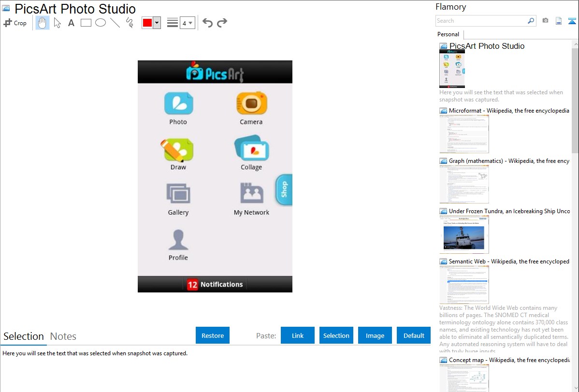
Task: Switch to the Selection tab
Action: tap(24, 336)
